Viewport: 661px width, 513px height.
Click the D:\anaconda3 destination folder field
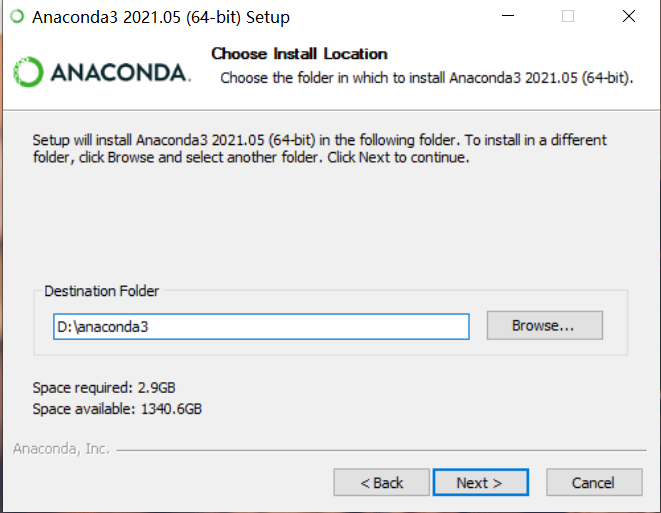(x=261, y=326)
